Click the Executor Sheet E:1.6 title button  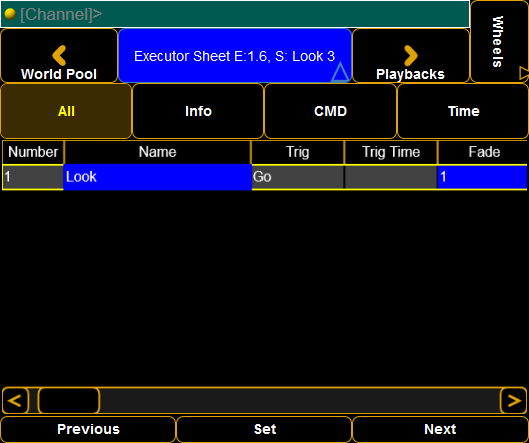(x=235, y=56)
